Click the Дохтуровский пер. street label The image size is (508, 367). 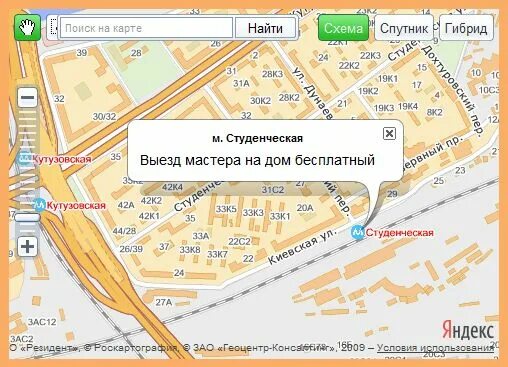pos(453,91)
